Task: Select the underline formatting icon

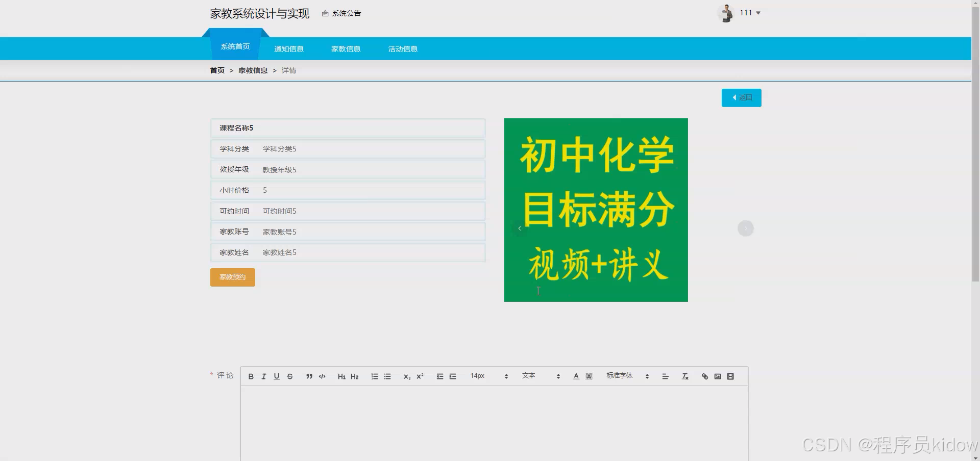Action: click(x=277, y=376)
